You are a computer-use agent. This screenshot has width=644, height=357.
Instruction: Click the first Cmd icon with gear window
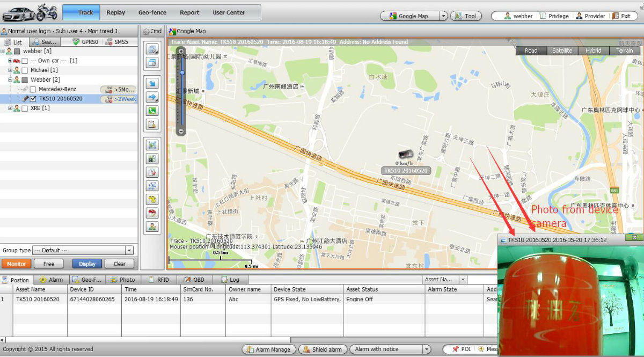(x=152, y=49)
